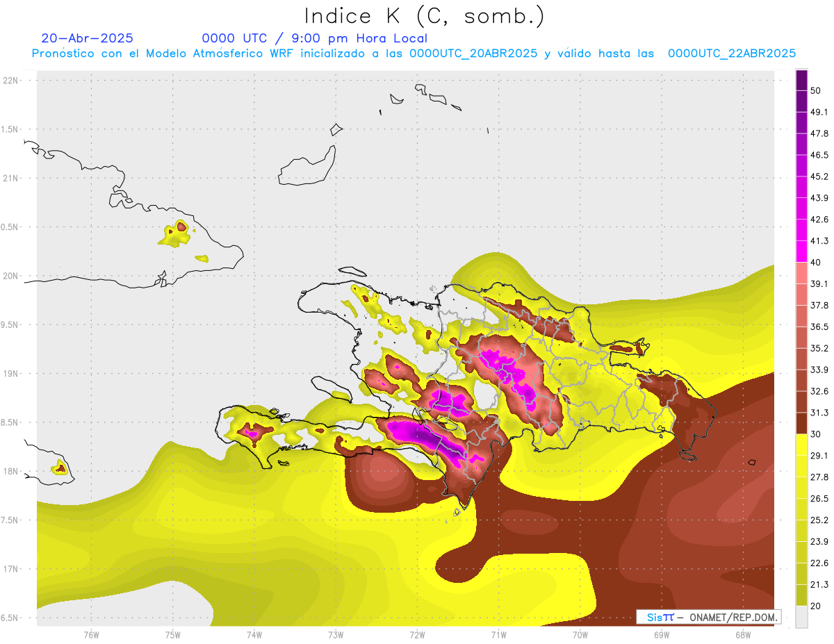Click the "76W" longitude label

(x=91, y=635)
